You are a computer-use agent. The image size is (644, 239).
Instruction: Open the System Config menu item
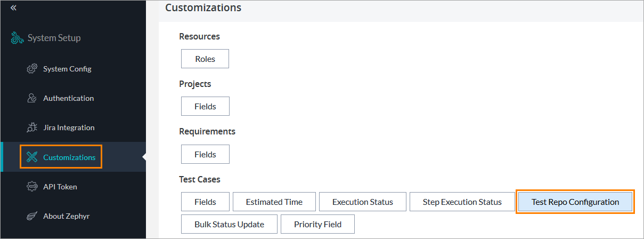tap(67, 69)
